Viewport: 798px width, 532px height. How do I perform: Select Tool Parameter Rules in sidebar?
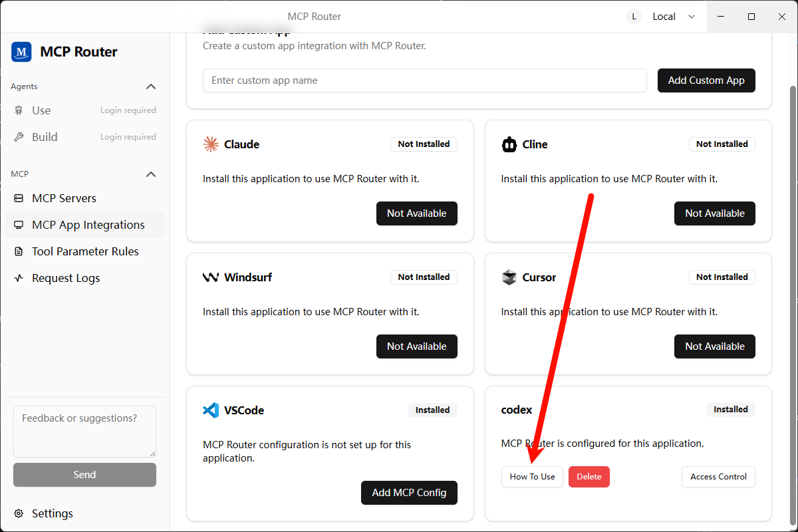click(85, 251)
